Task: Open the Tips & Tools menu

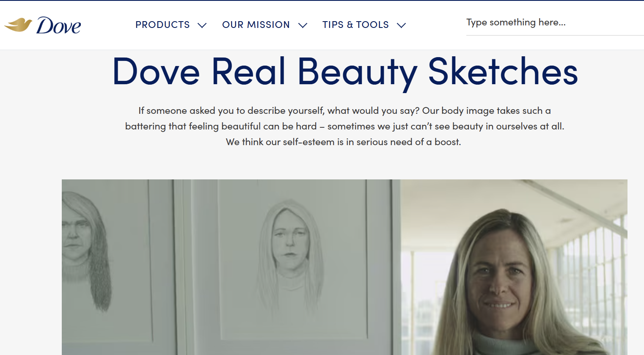Action: (x=355, y=25)
